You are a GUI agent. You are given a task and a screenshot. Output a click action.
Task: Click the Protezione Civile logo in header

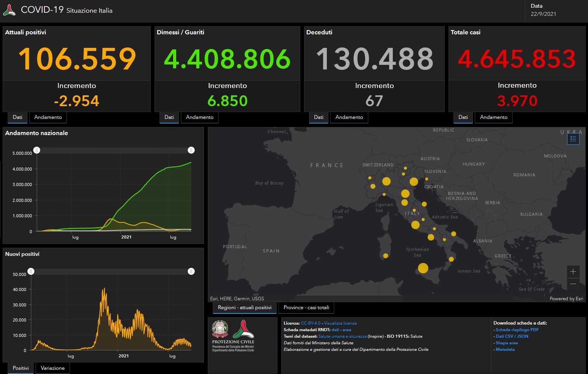click(9, 10)
